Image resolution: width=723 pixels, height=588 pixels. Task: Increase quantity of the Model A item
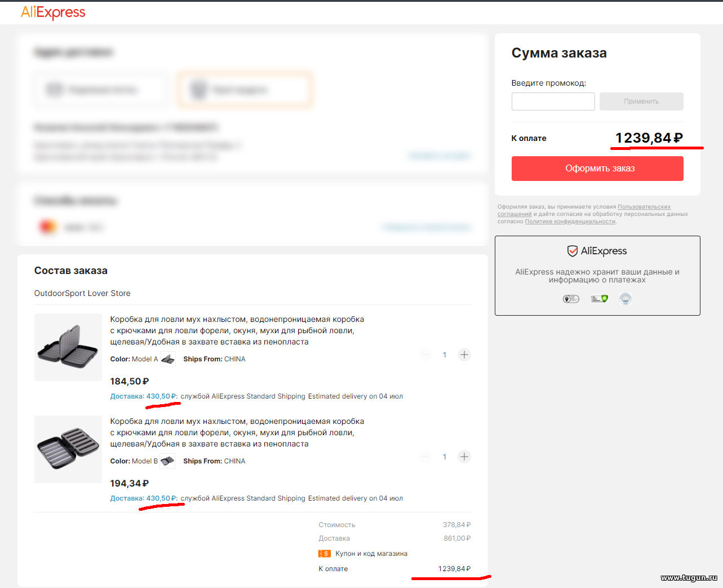pyautogui.click(x=464, y=355)
